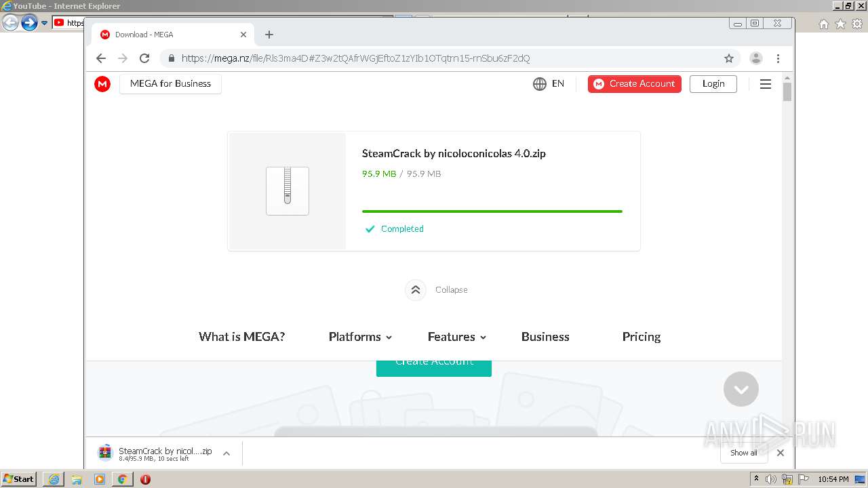The image size is (868, 488).
Task: Open MEGA for Business
Action: pos(170,84)
